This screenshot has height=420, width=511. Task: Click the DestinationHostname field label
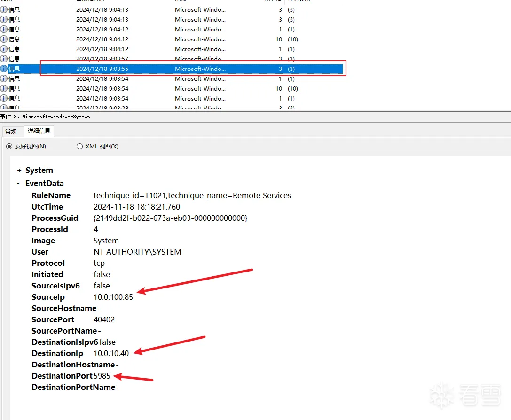(x=73, y=365)
